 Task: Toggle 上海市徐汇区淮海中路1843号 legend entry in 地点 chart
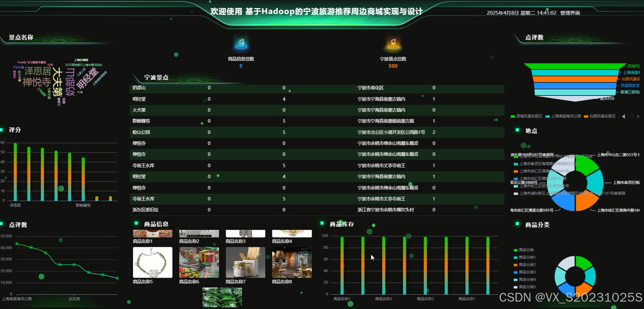pos(542,171)
